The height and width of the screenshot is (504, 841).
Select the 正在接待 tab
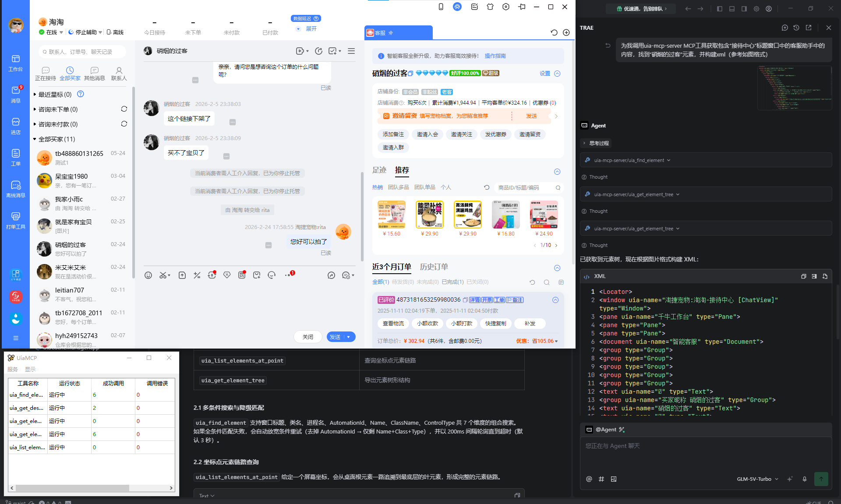point(46,74)
